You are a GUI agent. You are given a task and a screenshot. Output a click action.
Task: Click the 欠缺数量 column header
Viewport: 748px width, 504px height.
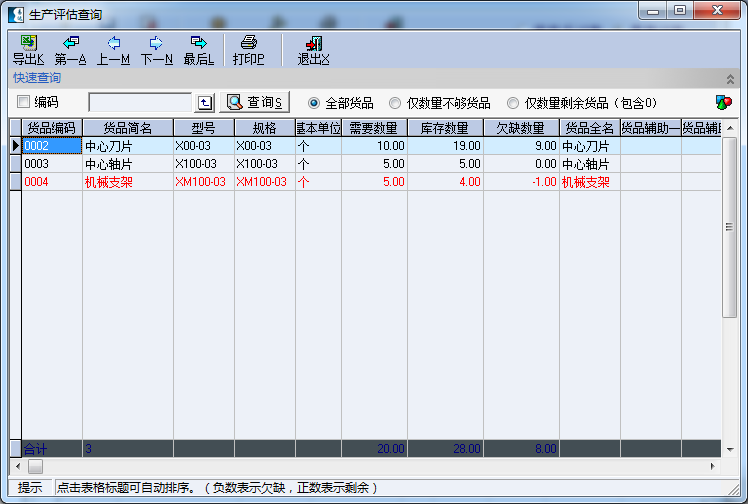point(520,128)
